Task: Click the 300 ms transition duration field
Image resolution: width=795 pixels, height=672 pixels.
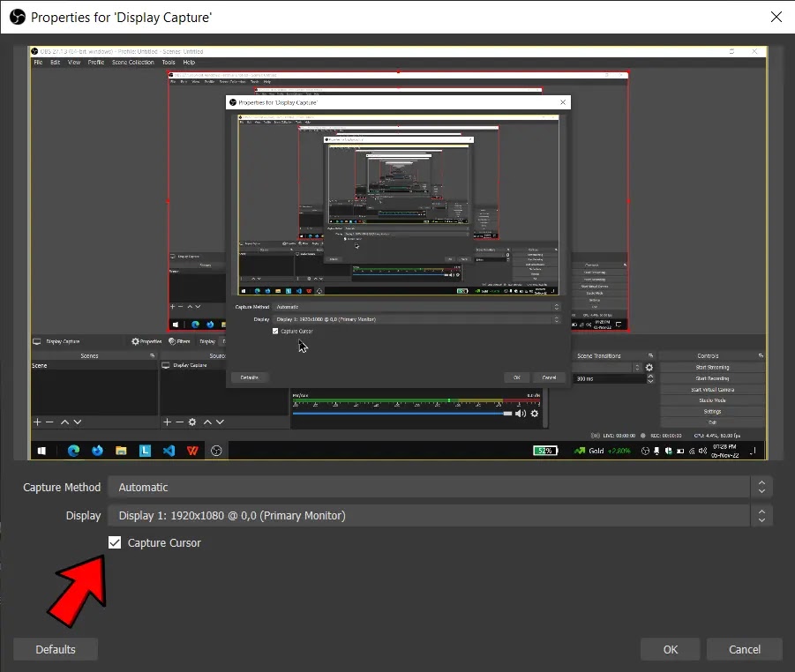Action: click(610, 378)
